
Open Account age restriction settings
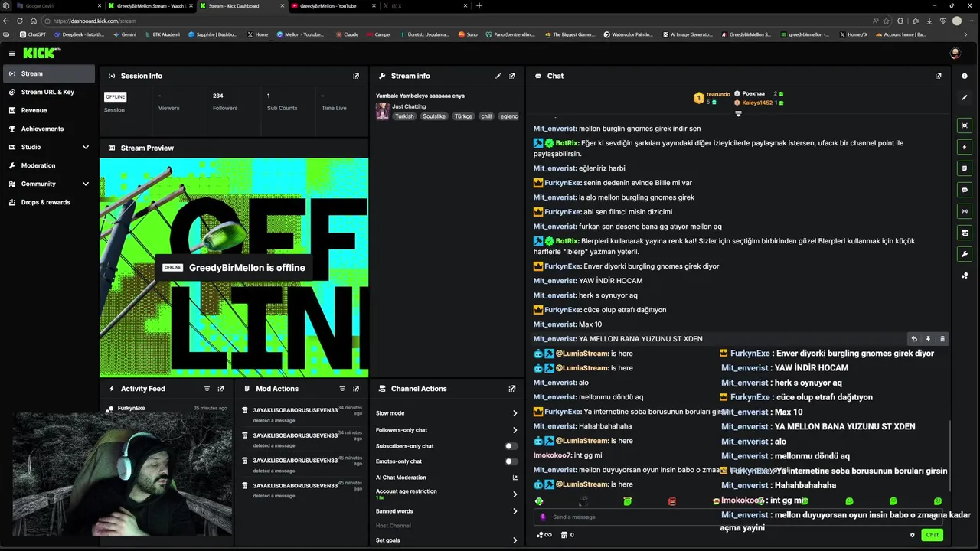click(446, 494)
